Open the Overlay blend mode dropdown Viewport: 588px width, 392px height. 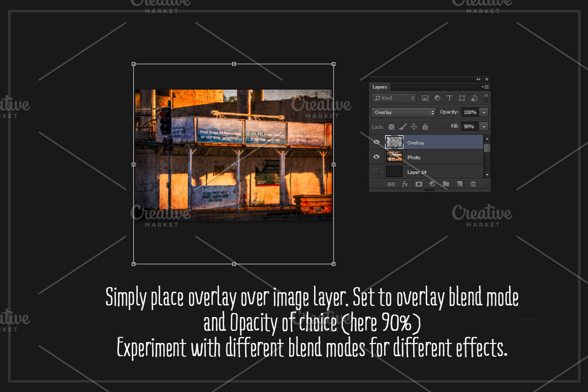point(403,112)
